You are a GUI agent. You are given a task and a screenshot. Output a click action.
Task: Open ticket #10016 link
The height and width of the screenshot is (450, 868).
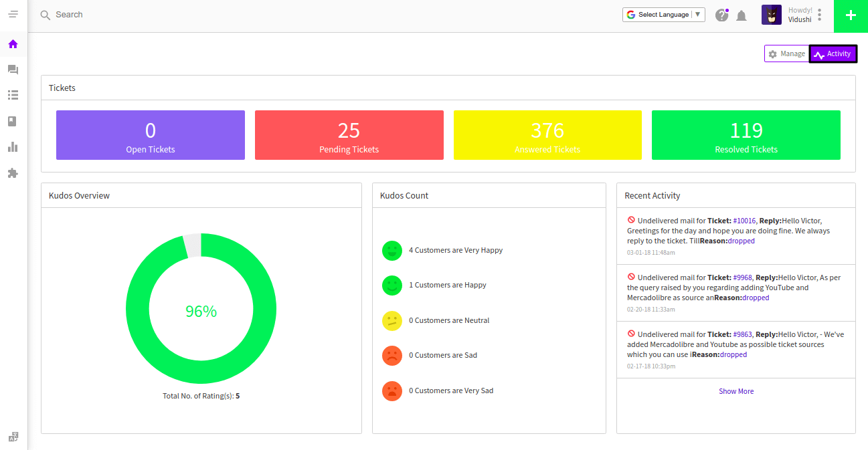click(744, 221)
